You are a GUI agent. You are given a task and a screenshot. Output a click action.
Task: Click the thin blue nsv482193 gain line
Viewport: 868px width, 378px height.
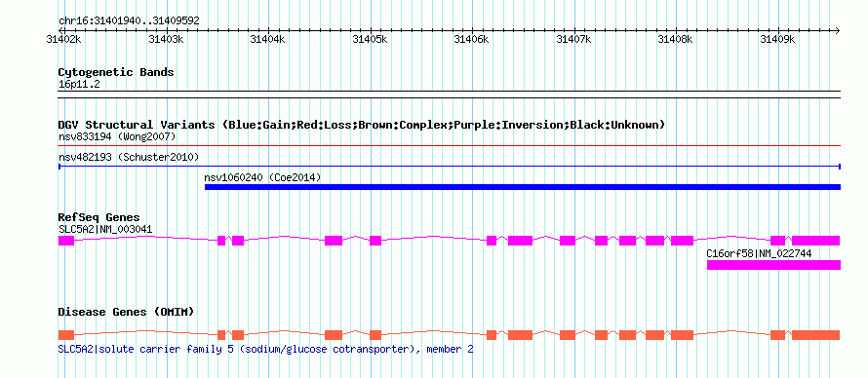[450, 167]
